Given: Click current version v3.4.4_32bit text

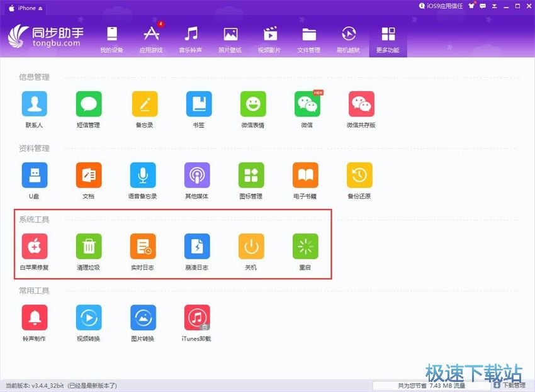Looking at the screenshot, I should pyautogui.click(x=61, y=386).
